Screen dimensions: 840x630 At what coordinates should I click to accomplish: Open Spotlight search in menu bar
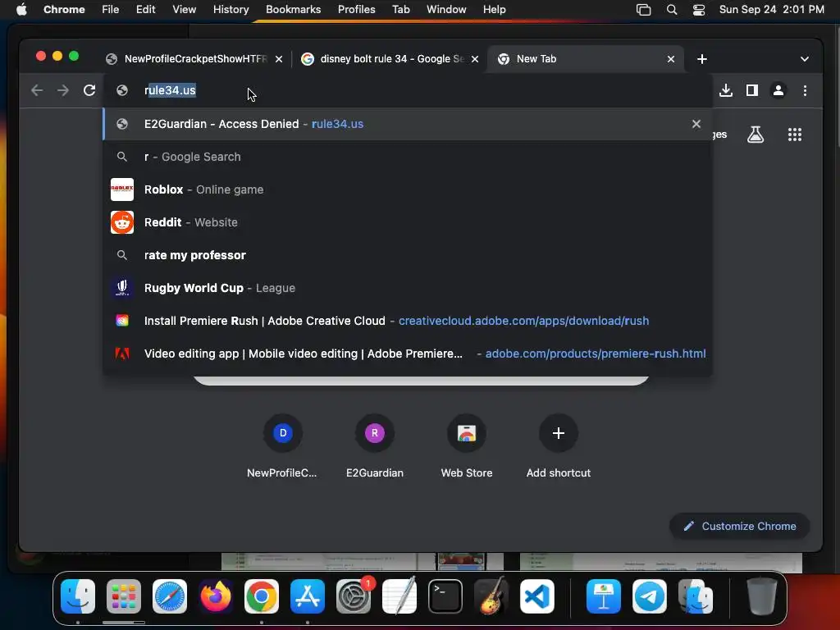(671, 10)
